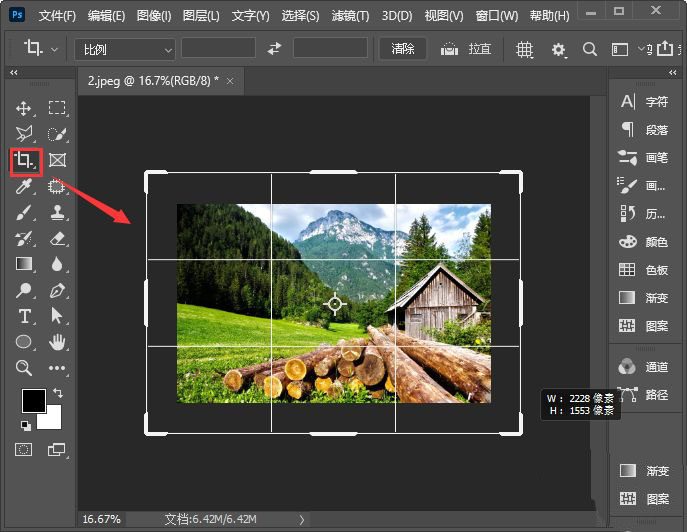Select the Horizontal Type tool

pyautogui.click(x=24, y=316)
